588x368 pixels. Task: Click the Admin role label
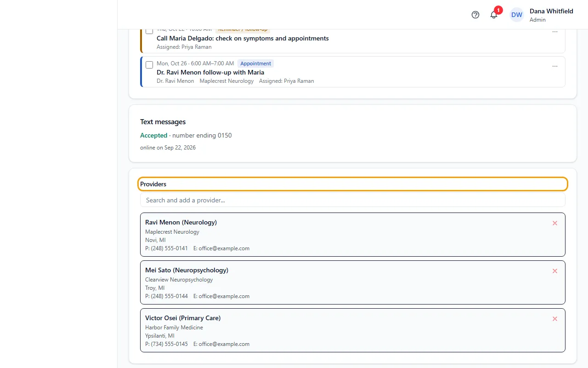coord(537,20)
